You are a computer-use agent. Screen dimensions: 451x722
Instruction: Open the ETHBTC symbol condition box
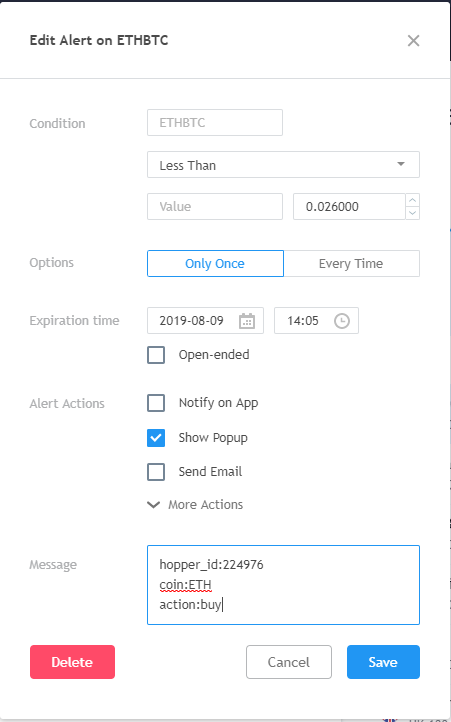[215, 122]
